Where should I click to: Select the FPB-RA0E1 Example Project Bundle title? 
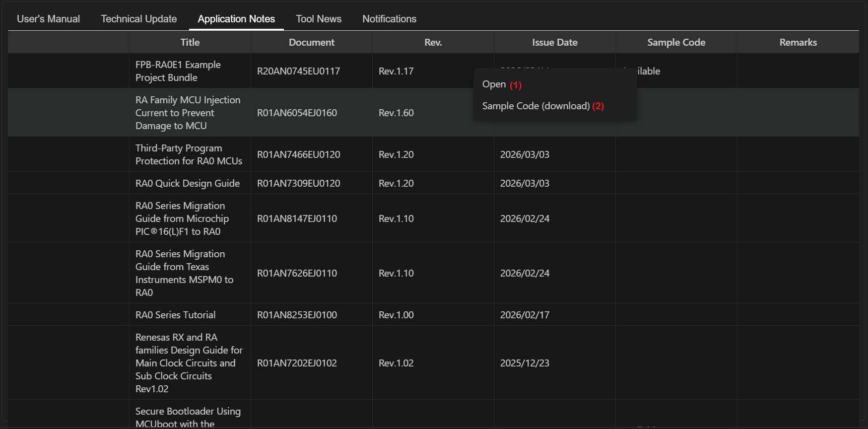178,71
